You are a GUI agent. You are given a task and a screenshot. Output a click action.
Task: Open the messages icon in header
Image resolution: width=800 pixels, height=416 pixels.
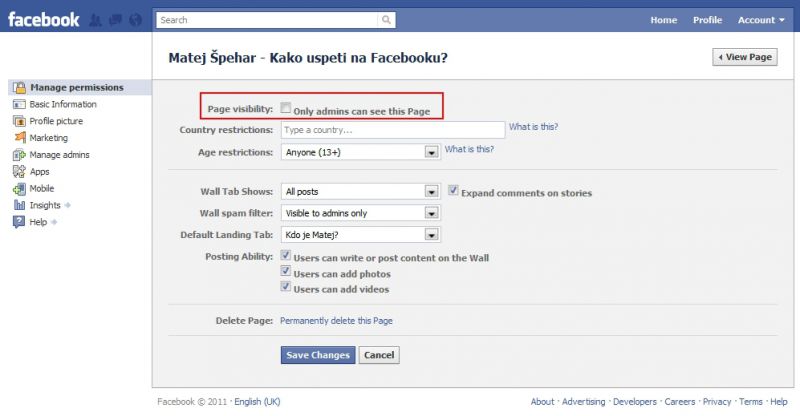click(x=115, y=20)
